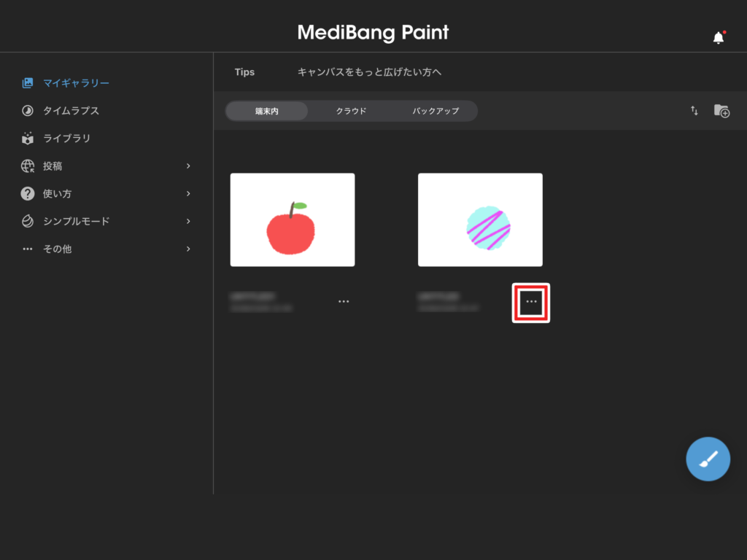Screen dimensions: 747x560
Task: Open options menu for the apple artwork
Action: pyautogui.click(x=344, y=301)
